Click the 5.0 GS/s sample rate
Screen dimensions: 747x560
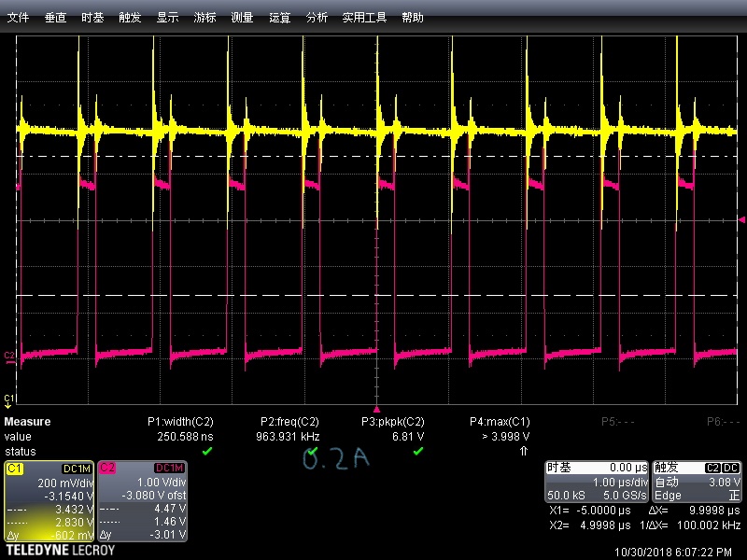(x=625, y=496)
